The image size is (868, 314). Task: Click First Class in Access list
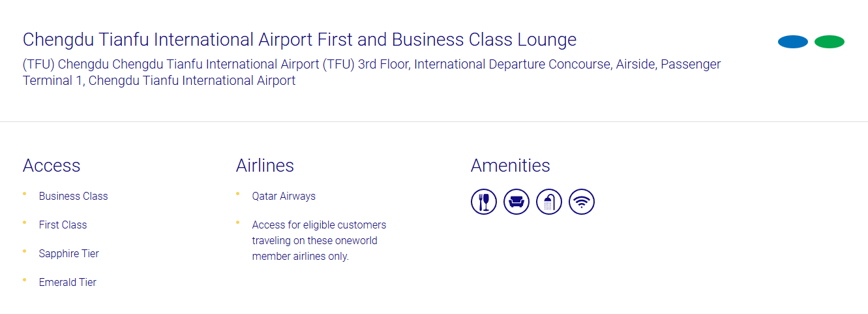[x=63, y=225]
